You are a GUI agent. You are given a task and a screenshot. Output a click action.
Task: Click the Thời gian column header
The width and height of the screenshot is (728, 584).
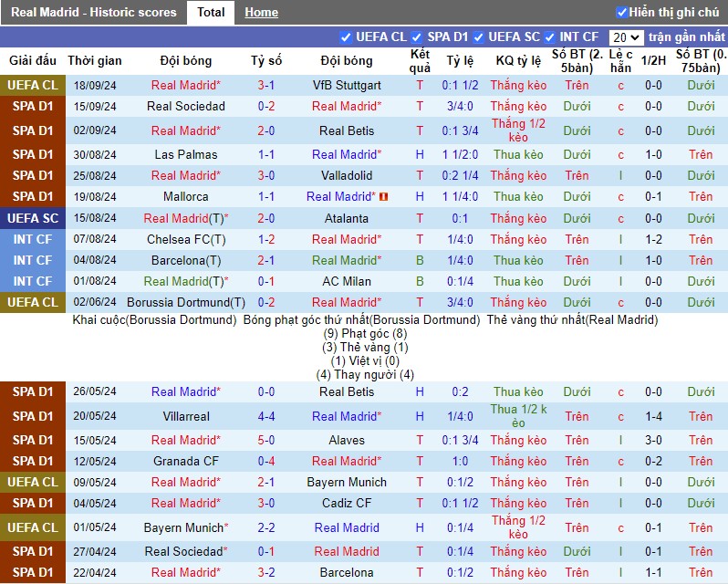pyautogui.click(x=95, y=61)
